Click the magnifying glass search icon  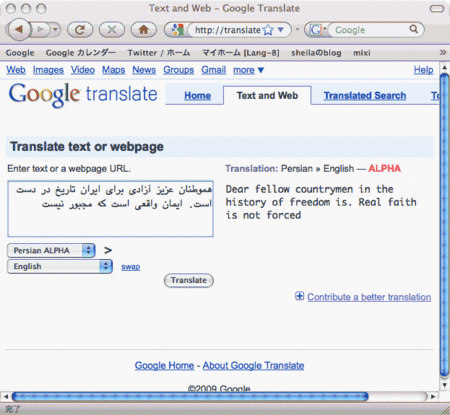click(x=414, y=29)
